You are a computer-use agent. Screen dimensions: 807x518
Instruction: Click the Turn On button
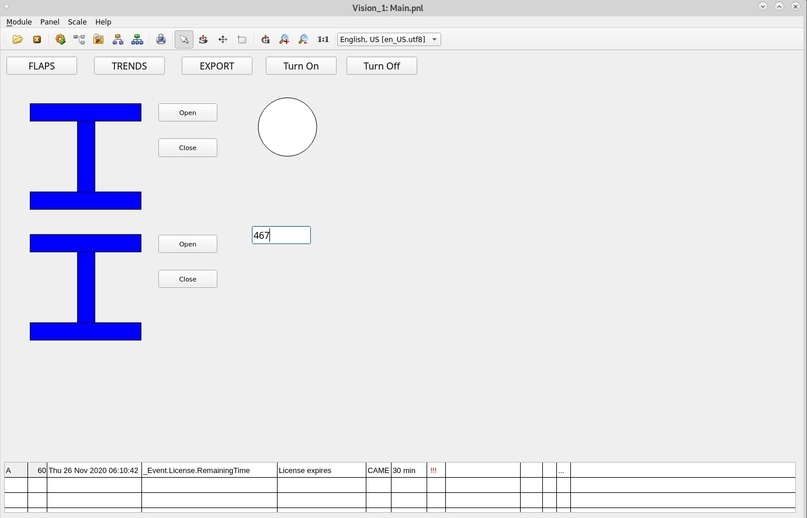click(301, 66)
